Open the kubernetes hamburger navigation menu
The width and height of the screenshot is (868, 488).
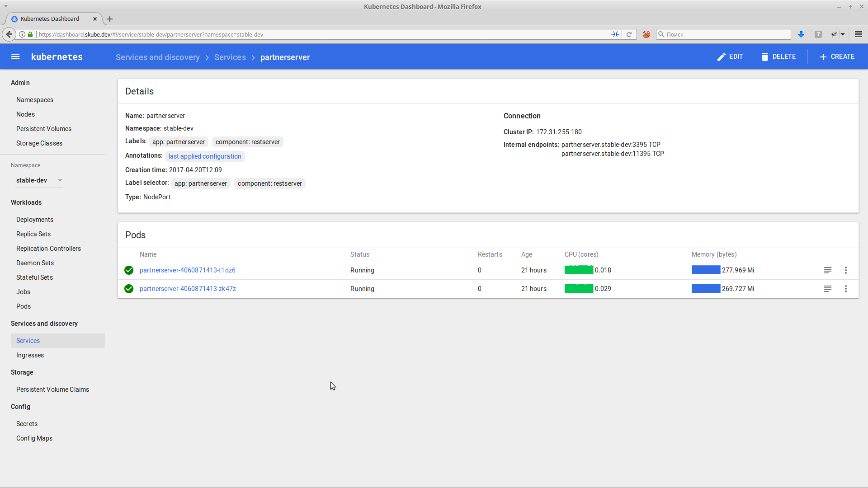tap(15, 56)
